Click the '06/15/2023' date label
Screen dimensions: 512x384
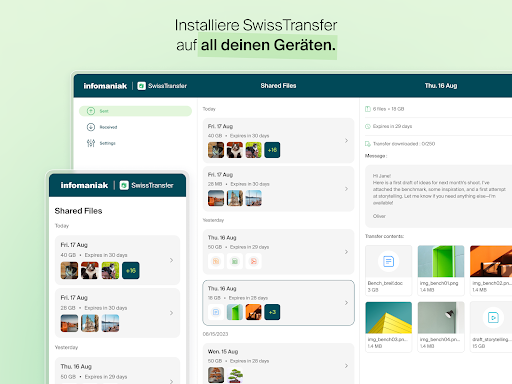click(x=215, y=334)
